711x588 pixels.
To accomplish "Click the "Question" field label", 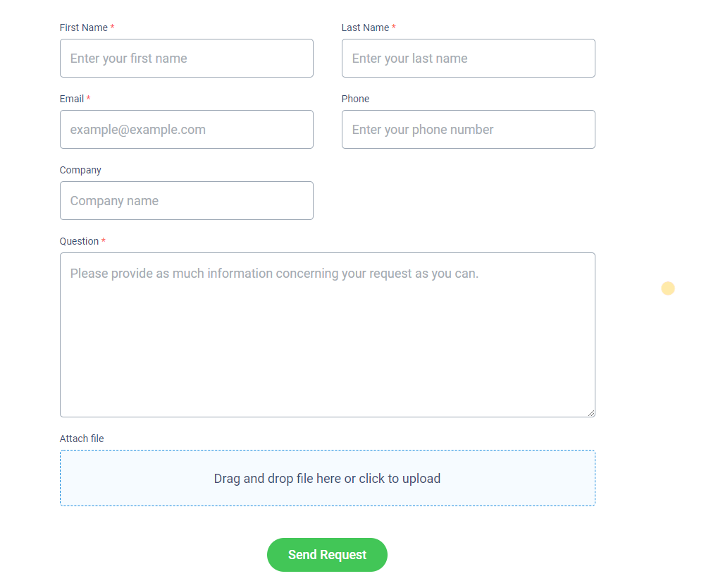I will [x=79, y=241].
